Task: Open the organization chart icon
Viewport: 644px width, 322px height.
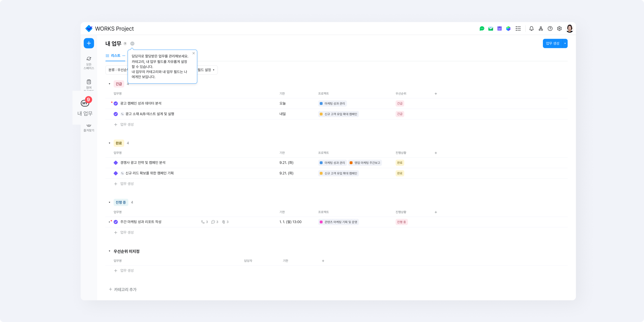Action: [x=541, y=29]
